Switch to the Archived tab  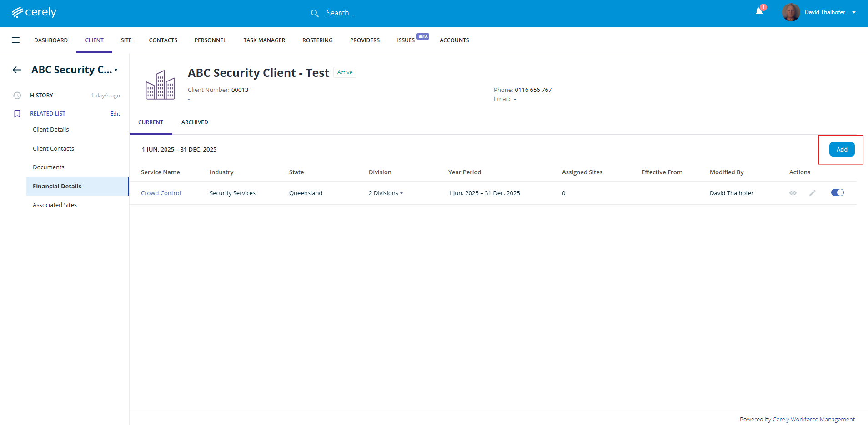[195, 122]
